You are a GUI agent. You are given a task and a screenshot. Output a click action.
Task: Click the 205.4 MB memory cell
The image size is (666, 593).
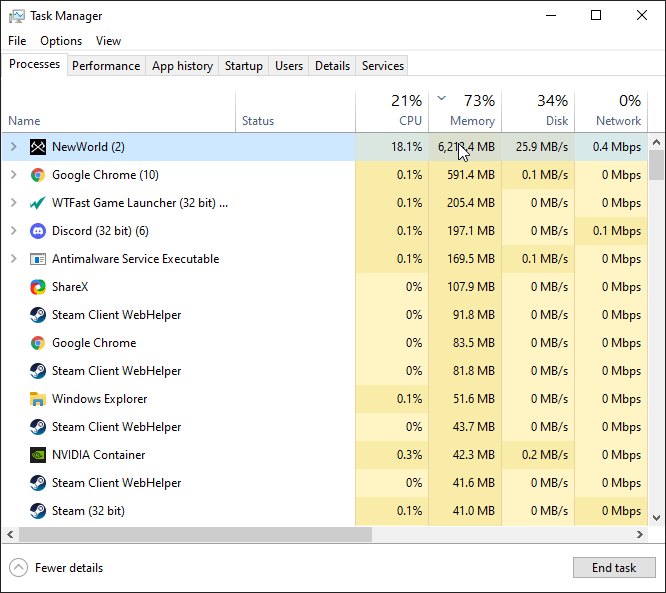tap(465, 203)
